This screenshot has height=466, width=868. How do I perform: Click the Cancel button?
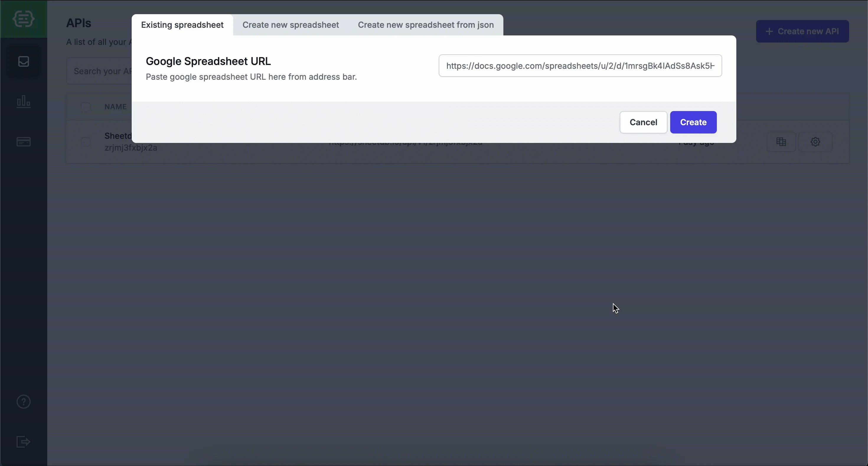pyautogui.click(x=643, y=122)
